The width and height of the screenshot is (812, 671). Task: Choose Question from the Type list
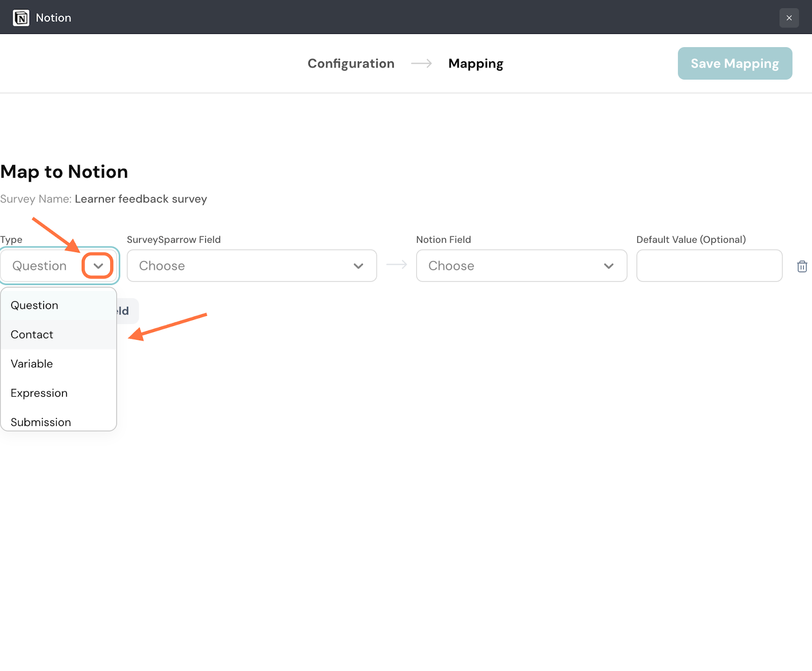tap(35, 305)
